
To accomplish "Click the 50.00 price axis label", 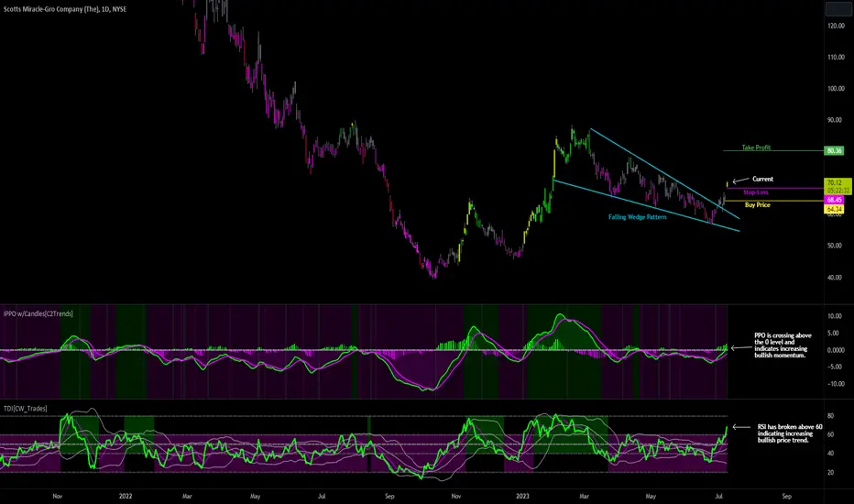I will click(835, 246).
